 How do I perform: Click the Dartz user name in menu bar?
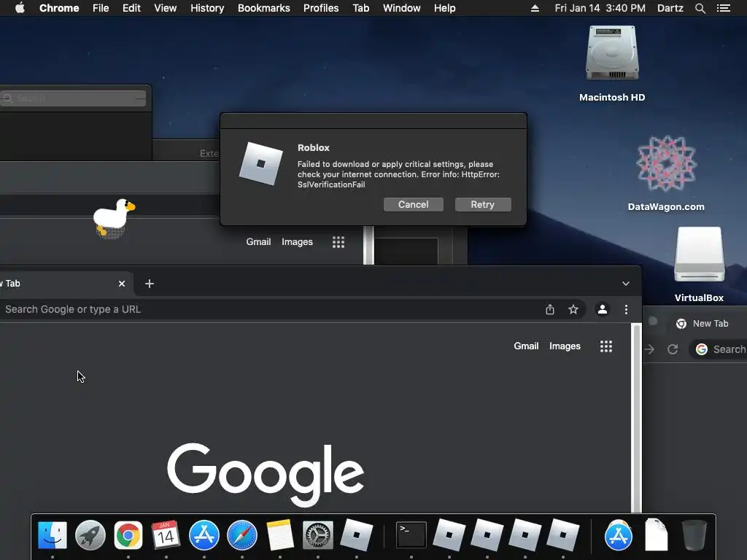coord(670,8)
